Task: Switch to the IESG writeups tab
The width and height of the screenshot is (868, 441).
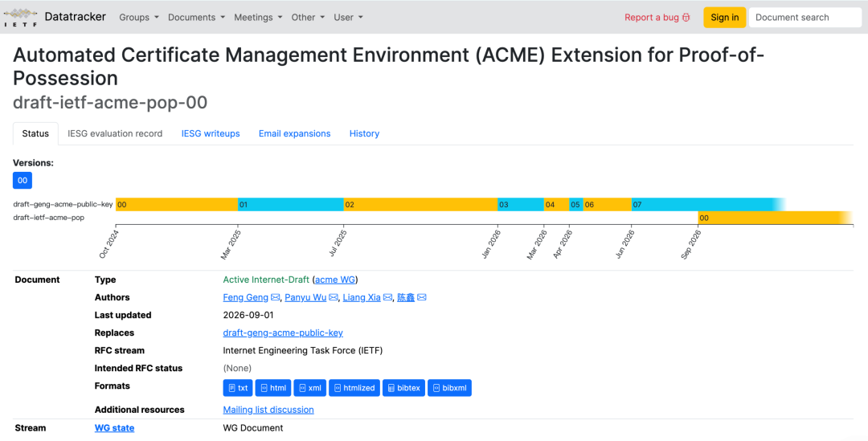Action: [x=211, y=133]
